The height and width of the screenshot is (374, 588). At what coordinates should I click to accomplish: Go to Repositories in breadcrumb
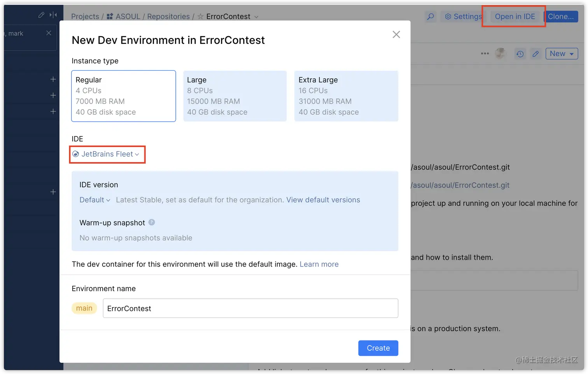(168, 17)
